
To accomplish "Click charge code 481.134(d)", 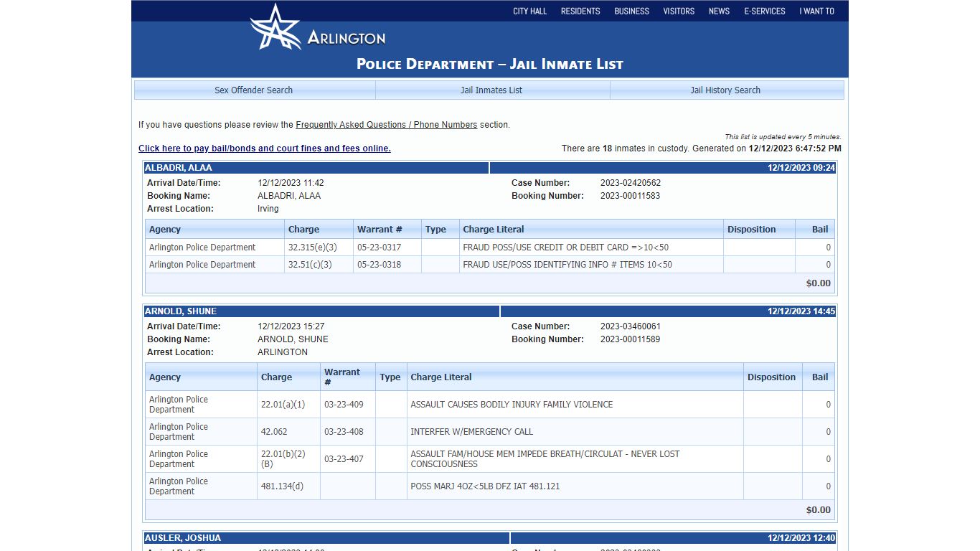I will point(282,486).
